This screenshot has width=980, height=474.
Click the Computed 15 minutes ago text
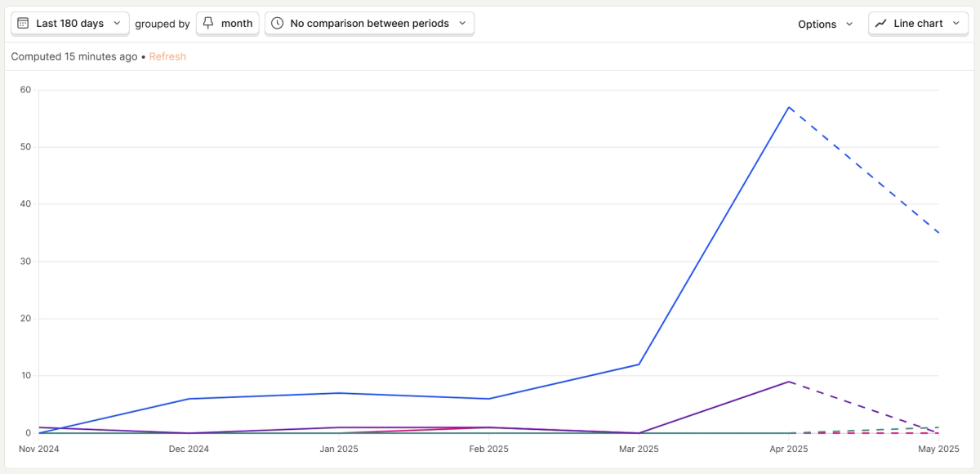tap(74, 56)
